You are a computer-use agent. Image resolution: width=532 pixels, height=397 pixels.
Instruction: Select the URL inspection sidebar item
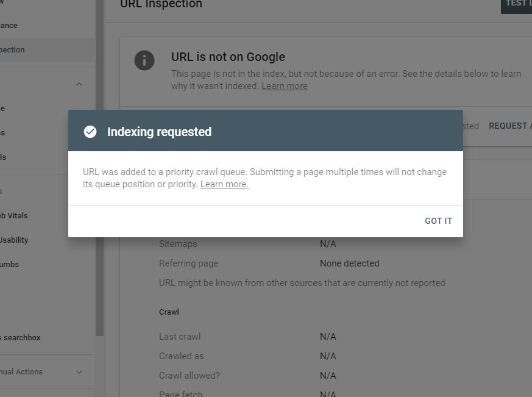(x=47, y=50)
